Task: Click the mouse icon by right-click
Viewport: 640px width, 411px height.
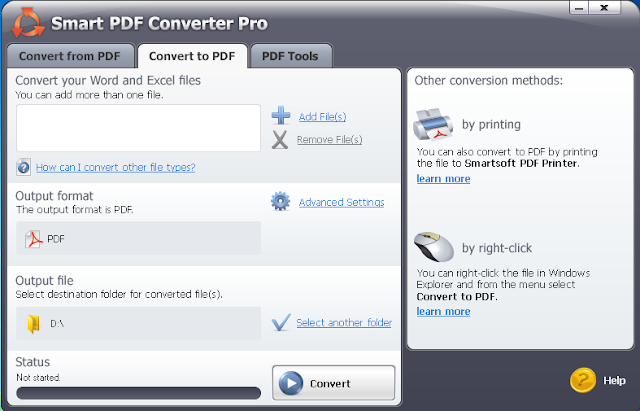Action: 433,247
